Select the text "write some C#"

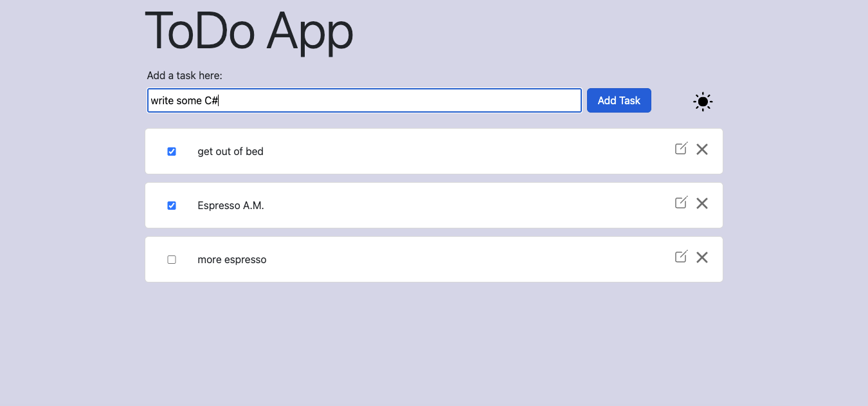point(185,100)
